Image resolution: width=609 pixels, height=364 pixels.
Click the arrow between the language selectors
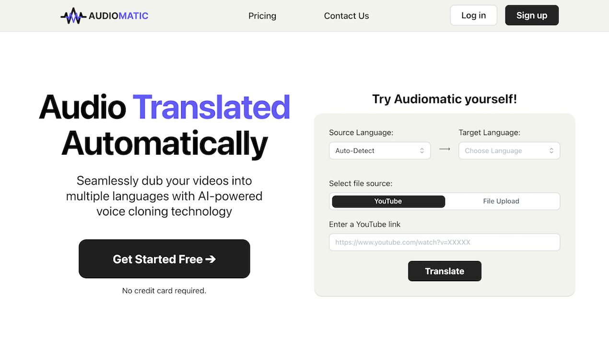coord(444,149)
